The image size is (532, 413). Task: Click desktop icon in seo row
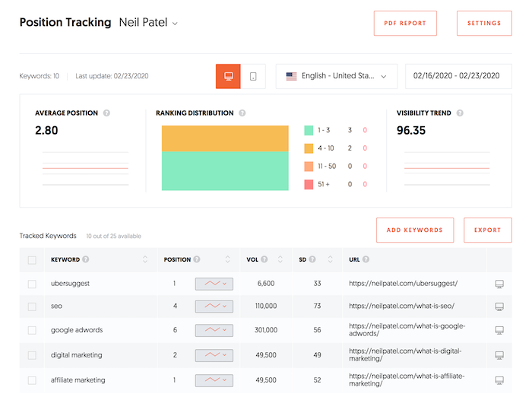coord(499,307)
